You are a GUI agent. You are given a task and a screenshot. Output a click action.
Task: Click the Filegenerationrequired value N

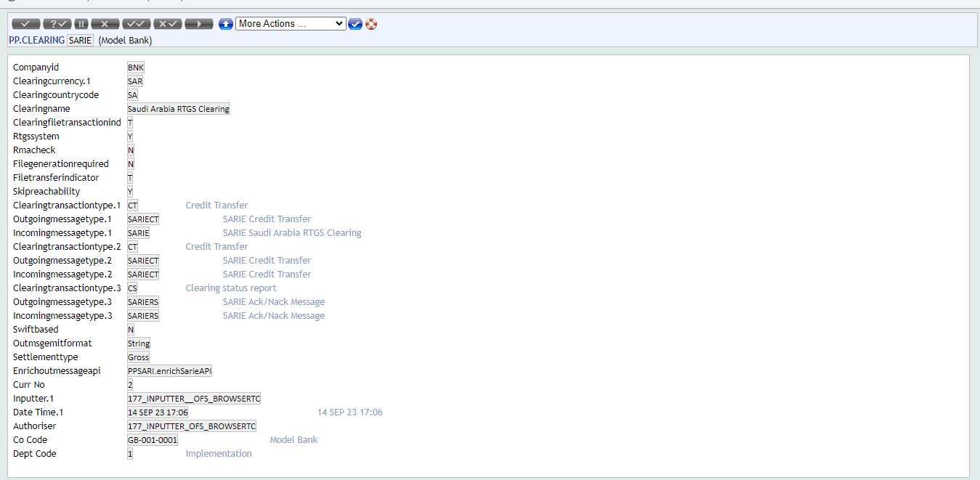[x=131, y=164]
